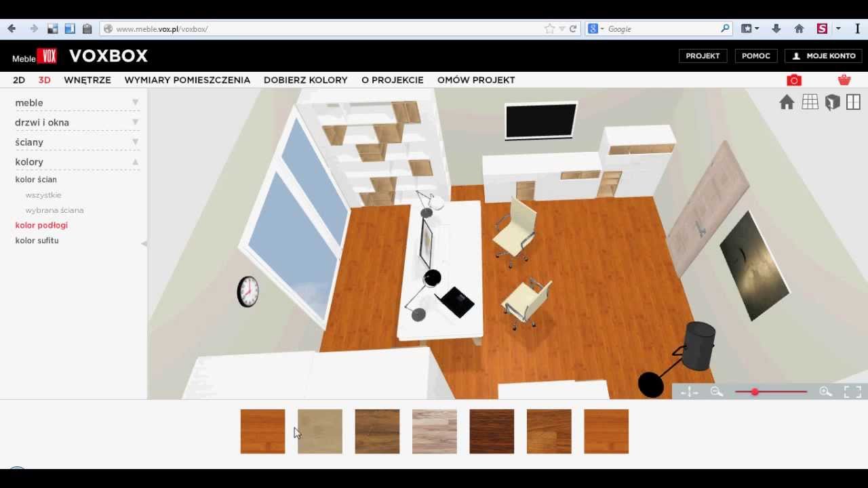Bookmark the page with the star icon
The height and width of the screenshot is (488, 868).
pos(549,28)
